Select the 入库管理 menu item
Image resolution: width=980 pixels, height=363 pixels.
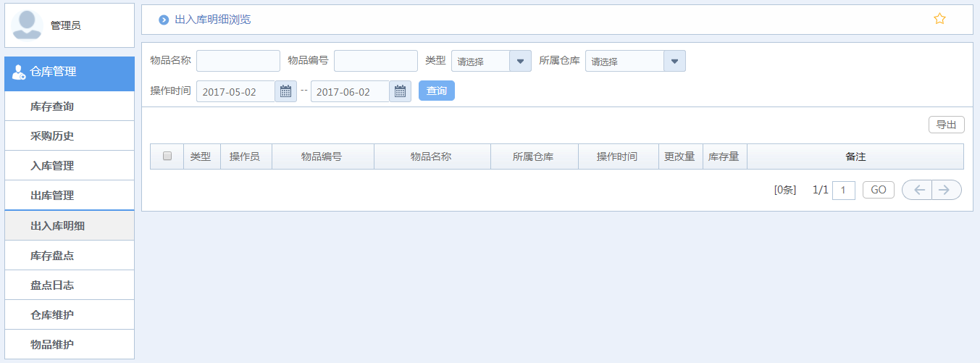point(52,166)
